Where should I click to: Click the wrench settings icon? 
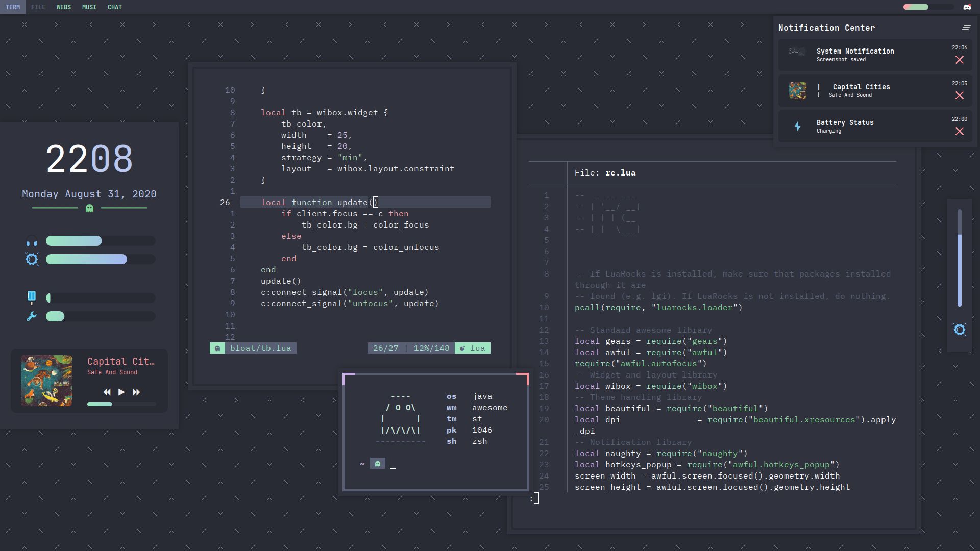pyautogui.click(x=31, y=316)
